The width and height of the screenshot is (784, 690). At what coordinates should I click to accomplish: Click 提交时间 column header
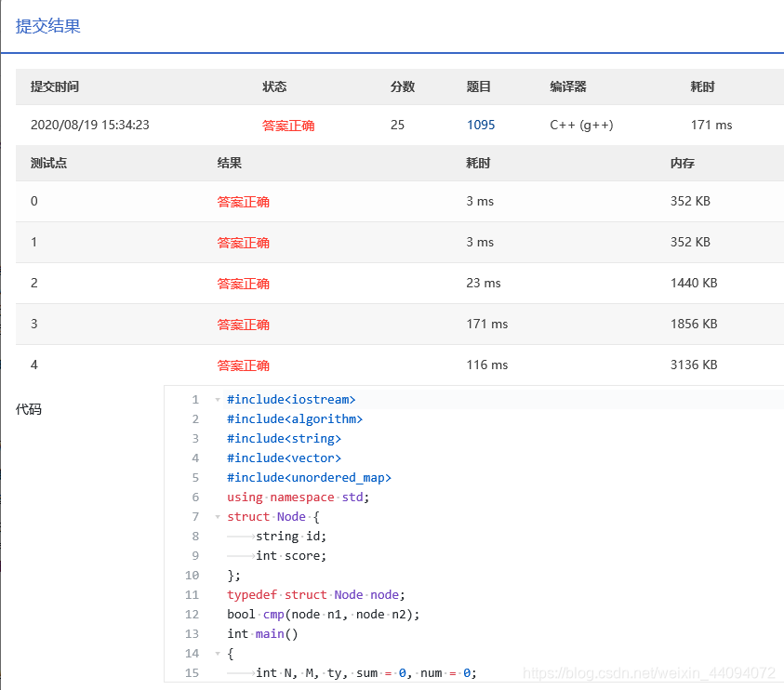[x=55, y=86]
